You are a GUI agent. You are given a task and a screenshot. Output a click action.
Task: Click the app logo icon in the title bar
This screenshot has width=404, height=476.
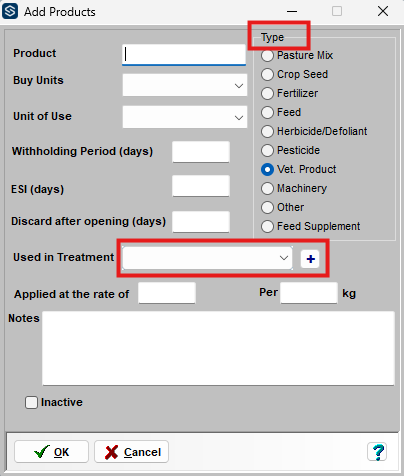(10, 11)
